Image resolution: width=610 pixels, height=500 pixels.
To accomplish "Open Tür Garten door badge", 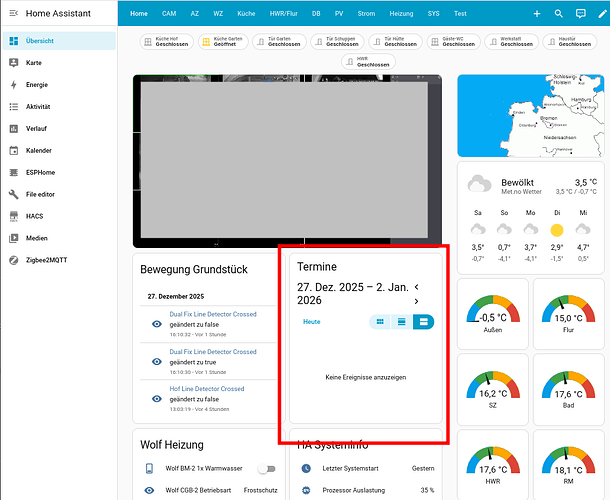I will point(279,42).
